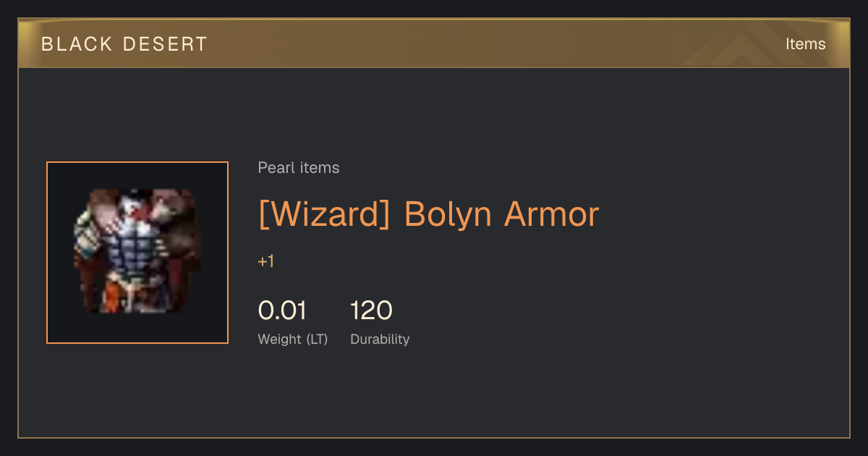Click the Durability label
Screen dimensions: 868x456
380,339
